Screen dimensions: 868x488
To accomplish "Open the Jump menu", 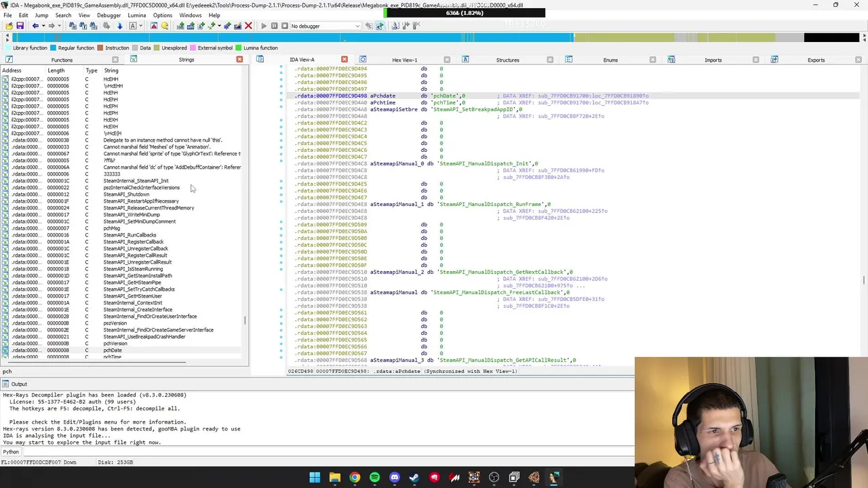I will point(41,15).
